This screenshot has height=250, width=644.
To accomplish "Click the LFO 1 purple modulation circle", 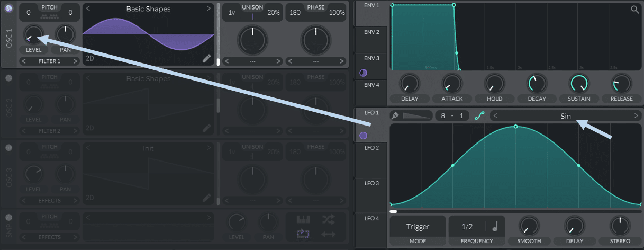I will click(363, 136).
